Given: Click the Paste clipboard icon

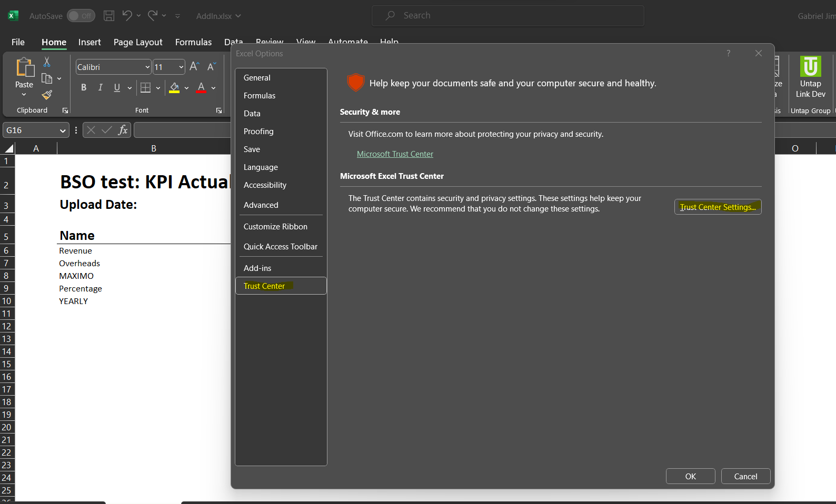Looking at the screenshot, I should [x=24, y=68].
